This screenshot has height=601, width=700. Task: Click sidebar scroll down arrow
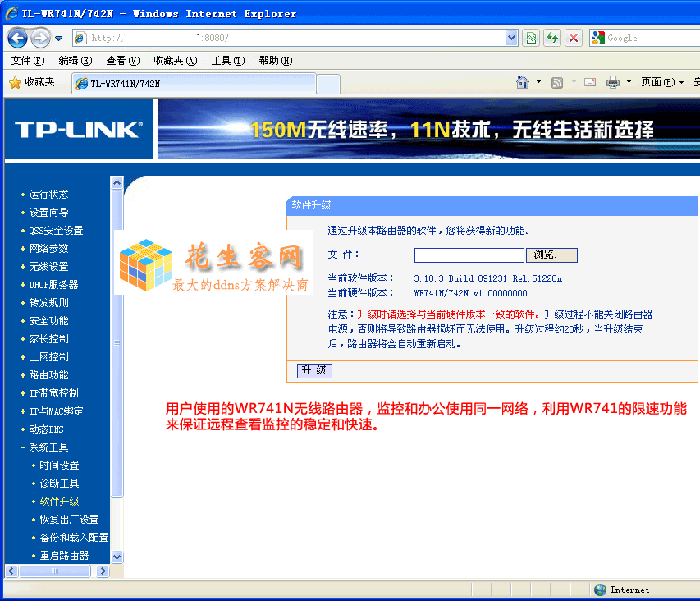[x=117, y=557]
